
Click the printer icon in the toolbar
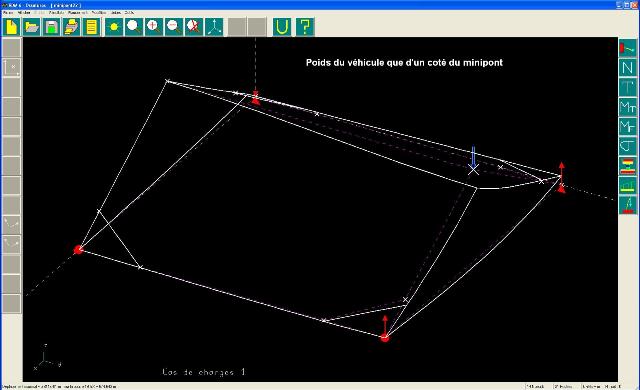tap(72, 27)
